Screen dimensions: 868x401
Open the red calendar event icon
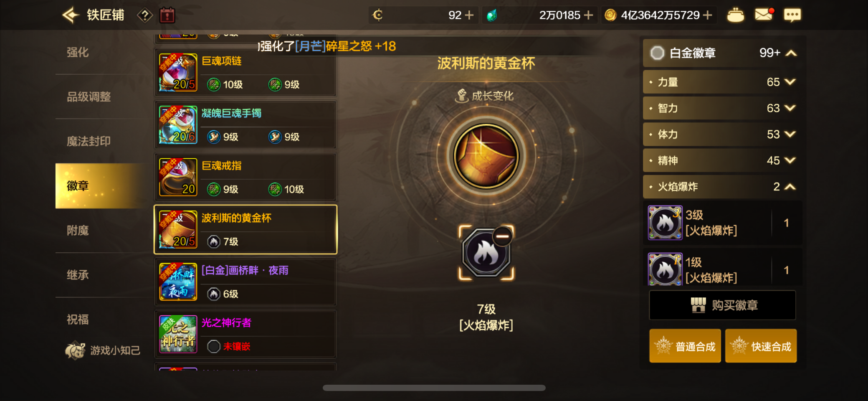tap(167, 16)
